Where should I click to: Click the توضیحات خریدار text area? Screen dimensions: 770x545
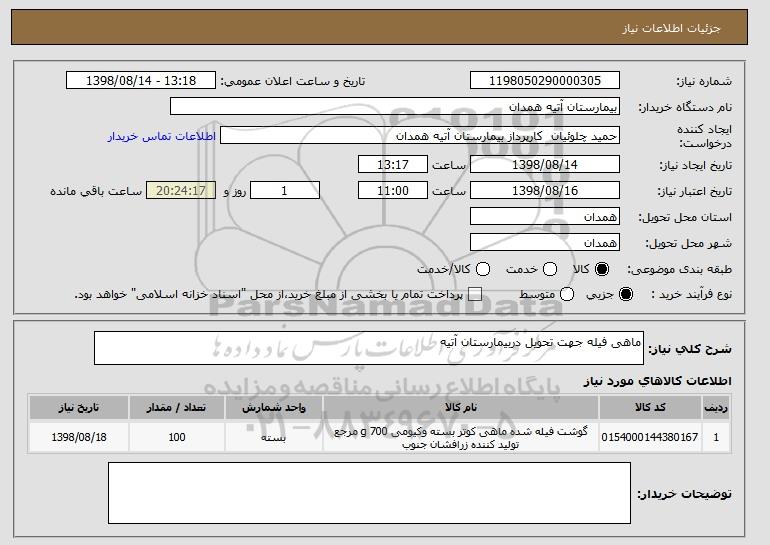coord(369,493)
